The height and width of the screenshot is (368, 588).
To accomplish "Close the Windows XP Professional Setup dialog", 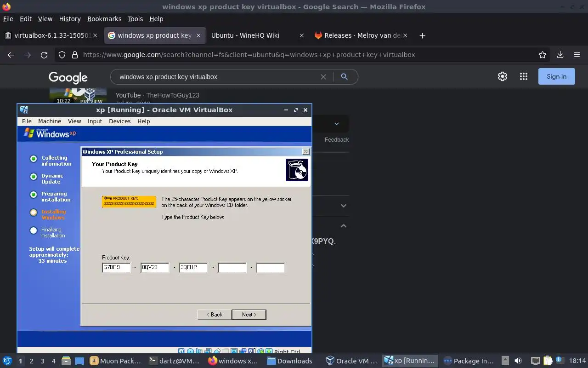I will tap(306, 152).
